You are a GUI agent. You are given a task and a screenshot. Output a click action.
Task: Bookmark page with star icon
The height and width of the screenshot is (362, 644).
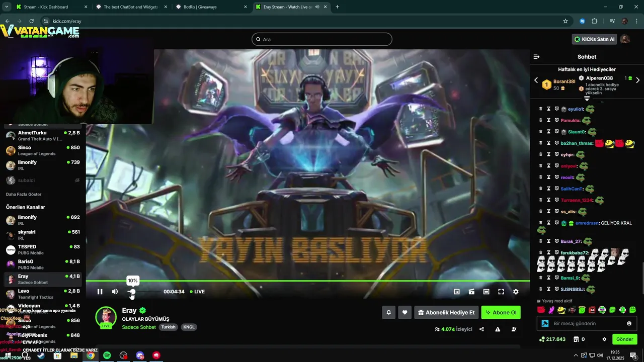(x=566, y=21)
